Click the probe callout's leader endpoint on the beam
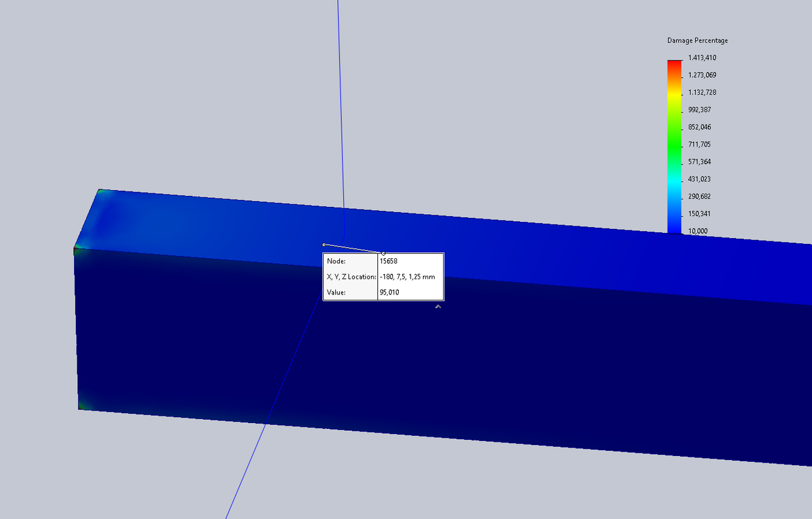Viewport: 812px width, 519px height. coord(324,245)
